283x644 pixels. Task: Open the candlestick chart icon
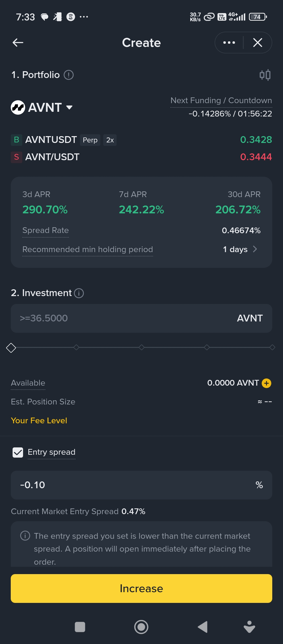click(x=265, y=75)
